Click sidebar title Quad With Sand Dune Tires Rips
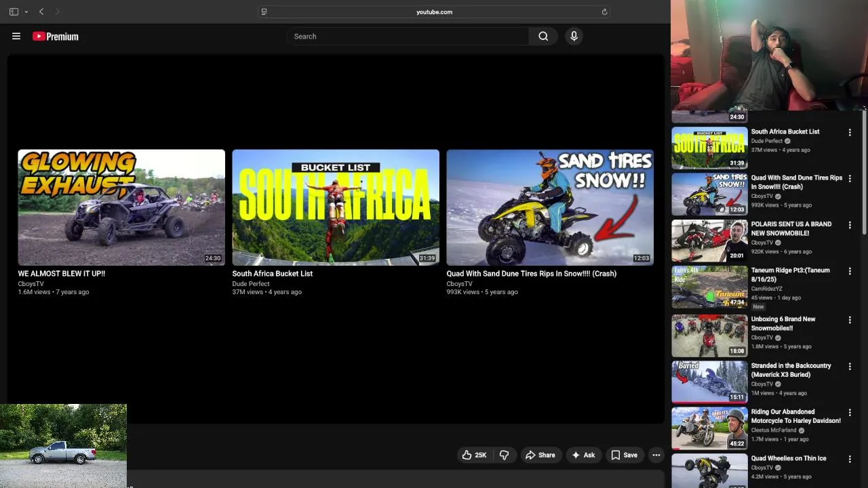 coord(796,182)
